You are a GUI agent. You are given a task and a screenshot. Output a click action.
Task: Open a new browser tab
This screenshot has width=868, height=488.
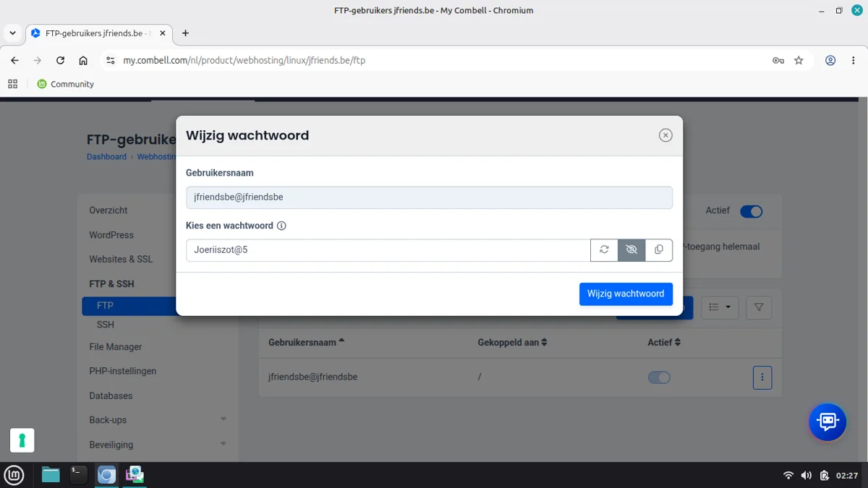point(185,33)
